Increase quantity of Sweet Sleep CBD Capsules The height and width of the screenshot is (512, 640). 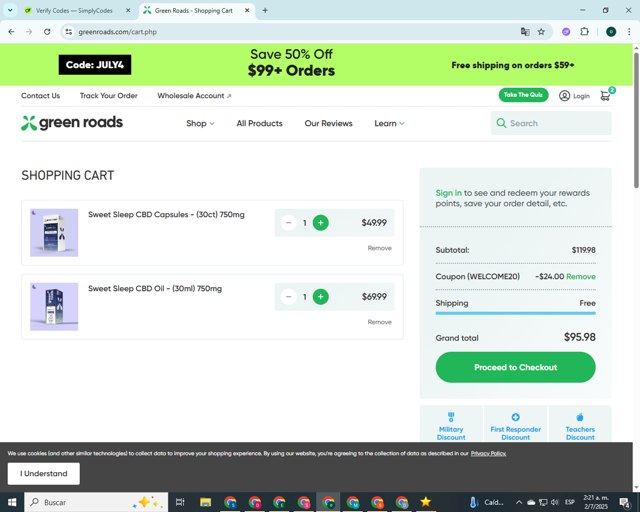tap(320, 223)
